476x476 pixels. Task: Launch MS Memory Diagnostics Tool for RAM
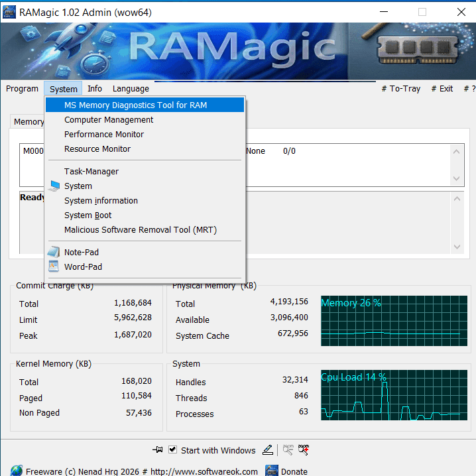click(x=145, y=105)
